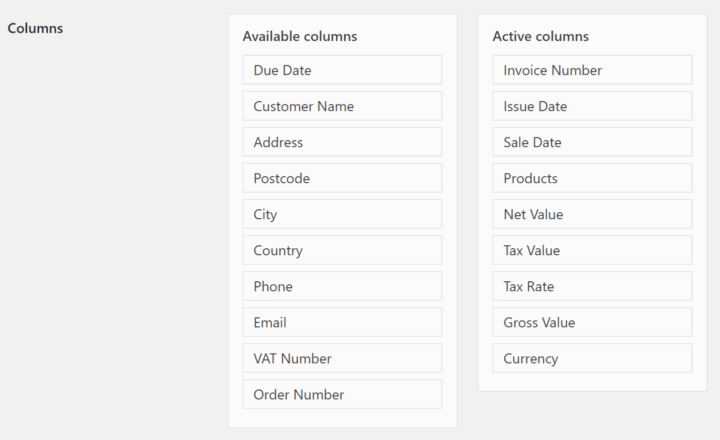Select the Order Number available column
720x440 pixels.
point(342,394)
